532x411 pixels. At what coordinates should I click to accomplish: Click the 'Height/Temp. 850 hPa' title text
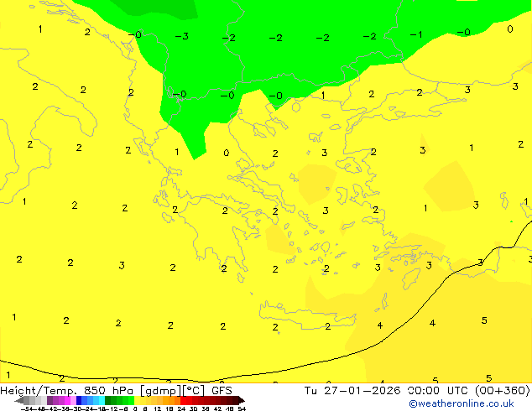67,391
